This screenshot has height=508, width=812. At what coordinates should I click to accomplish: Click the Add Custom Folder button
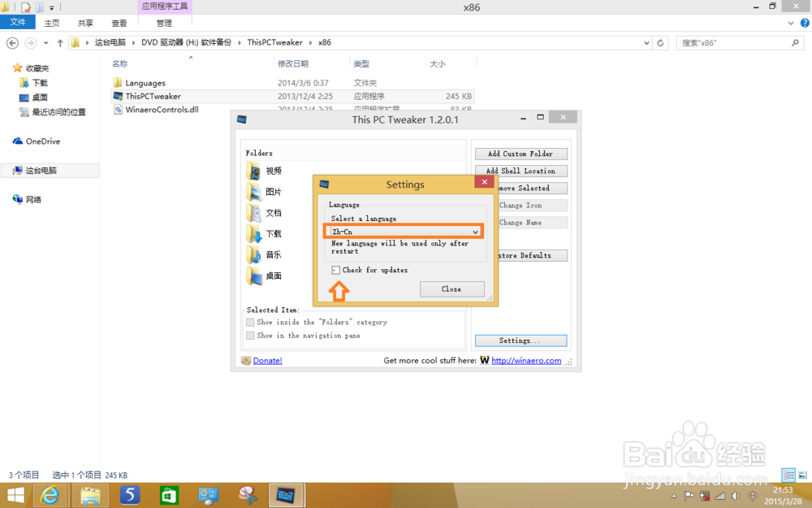pyautogui.click(x=520, y=153)
